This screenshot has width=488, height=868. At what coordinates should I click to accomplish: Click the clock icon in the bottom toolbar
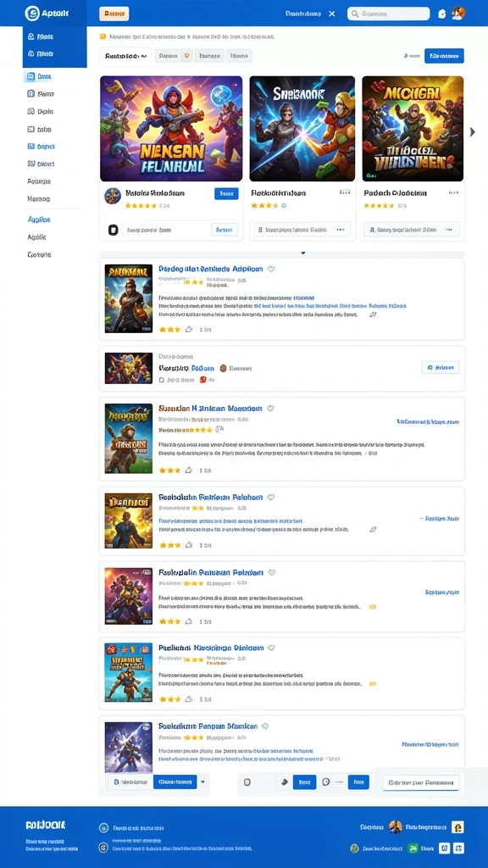[326, 782]
